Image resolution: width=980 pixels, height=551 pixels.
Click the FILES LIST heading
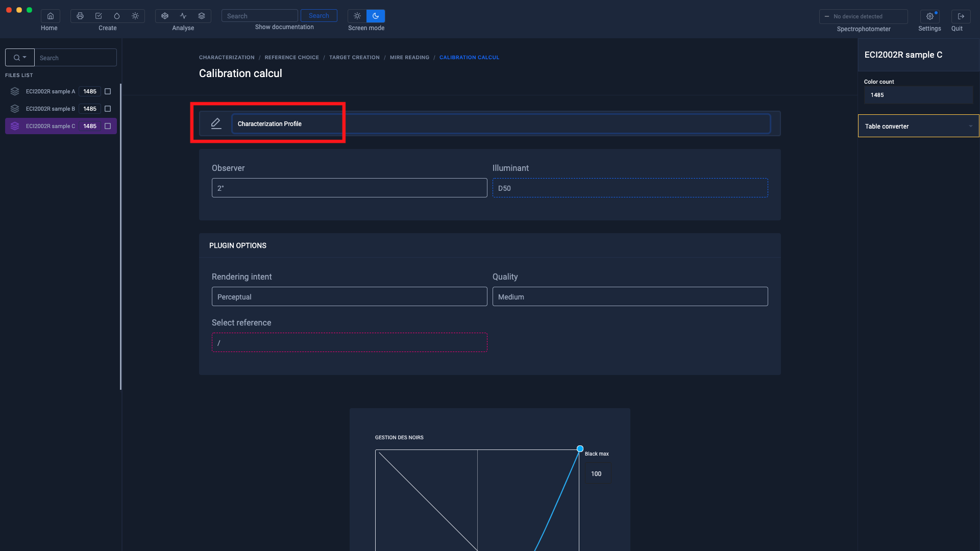click(19, 75)
